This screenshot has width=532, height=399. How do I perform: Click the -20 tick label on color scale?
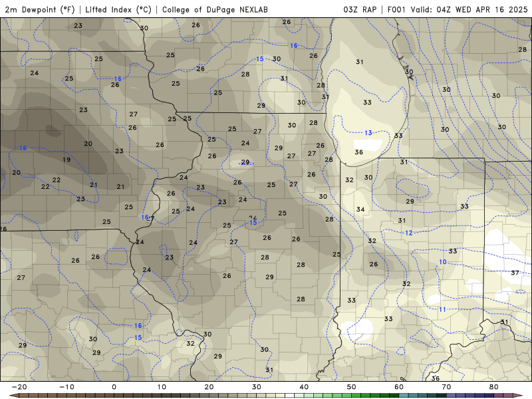19,387
